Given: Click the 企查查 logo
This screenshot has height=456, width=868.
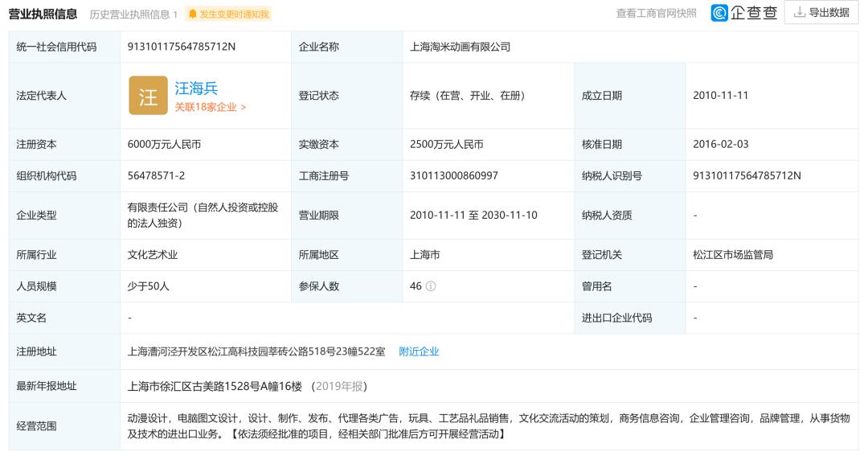Looking at the screenshot, I should pyautogui.click(x=744, y=13).
